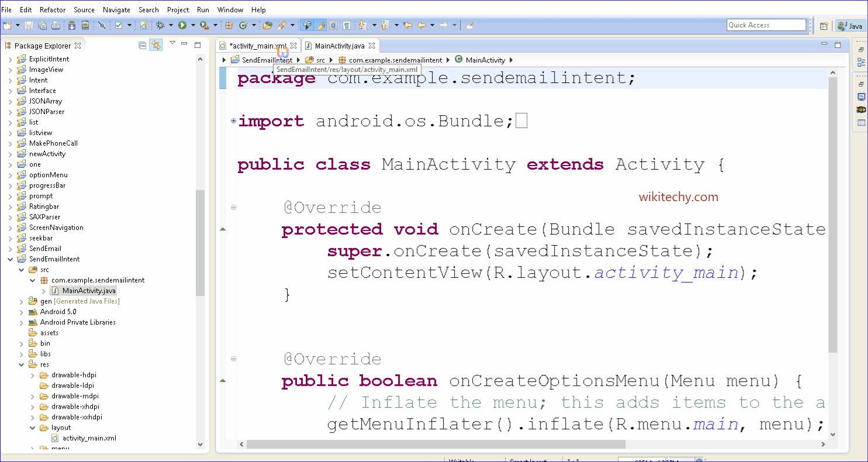The width and height of the screenshot is (868, 462).
Task: Click the Save icon in toolbar
Action: 29,25
